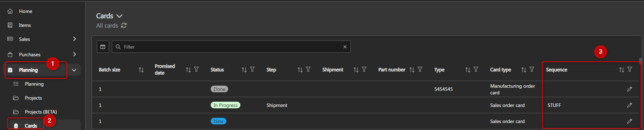
Task: Click pencil icon in the Done row
Action: (x=629, y=89)
